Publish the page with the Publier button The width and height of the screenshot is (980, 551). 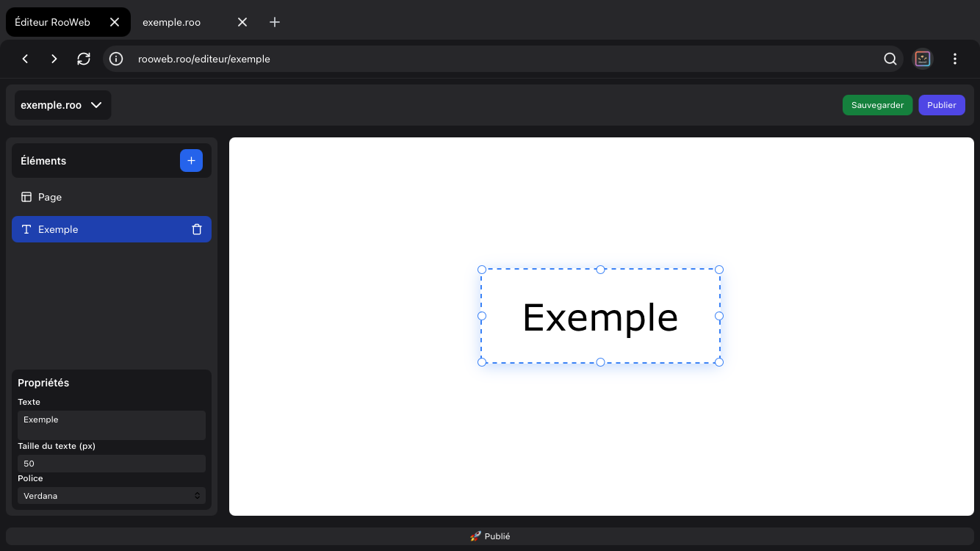click(942, 105)
